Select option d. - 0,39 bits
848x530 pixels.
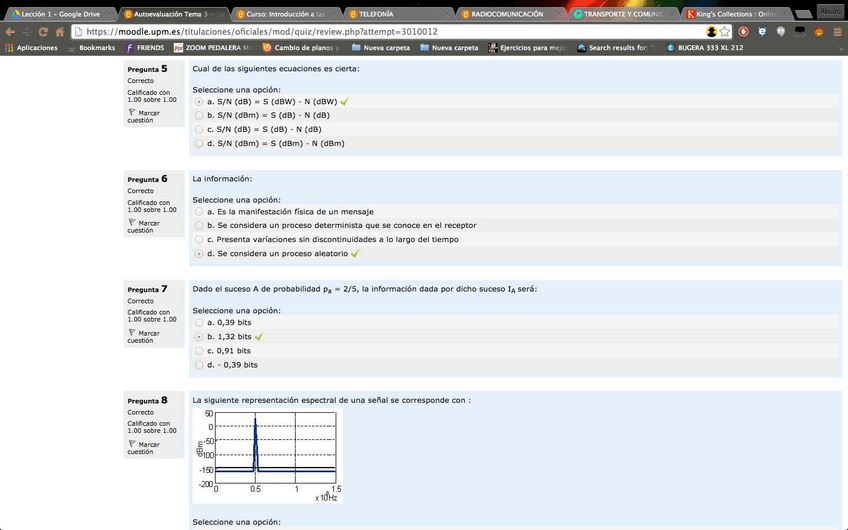[x=199, y=365]
